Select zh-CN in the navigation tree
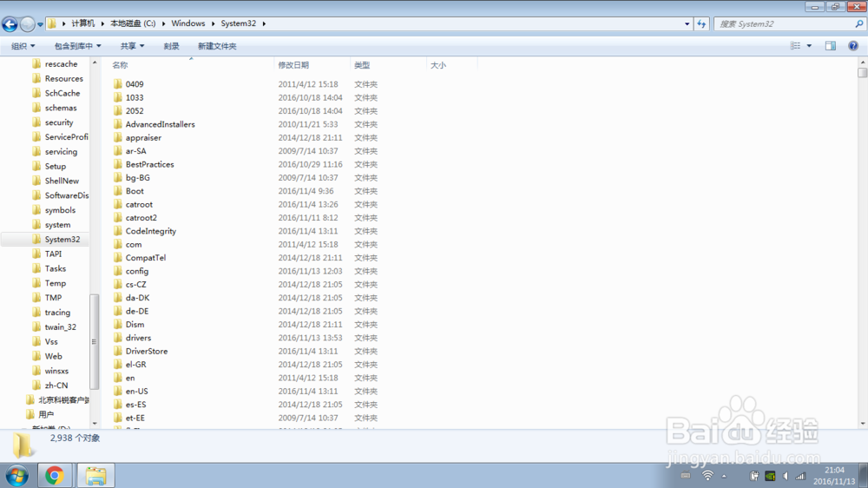868x488 pixels. coord(56,386)
